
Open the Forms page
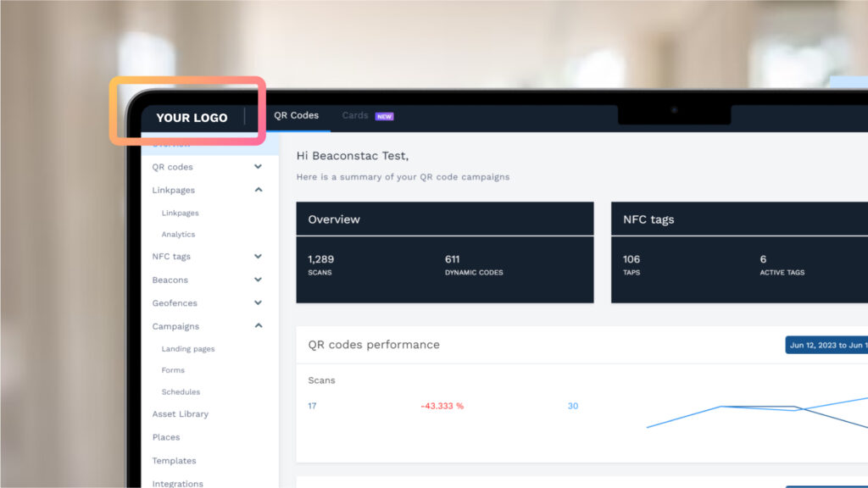pos(172,370)
